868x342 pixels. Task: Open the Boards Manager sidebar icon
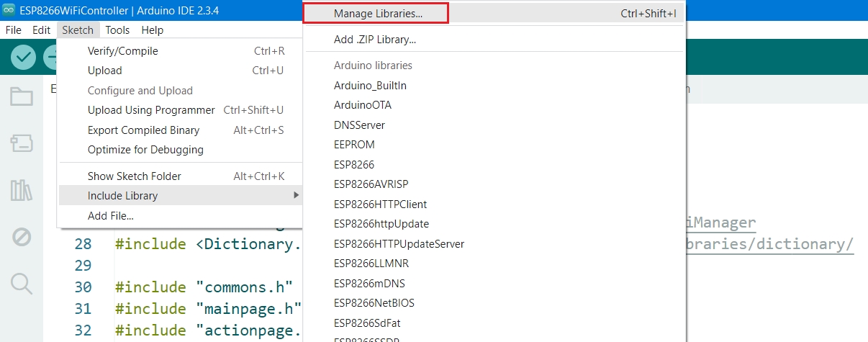pos(22,143)
